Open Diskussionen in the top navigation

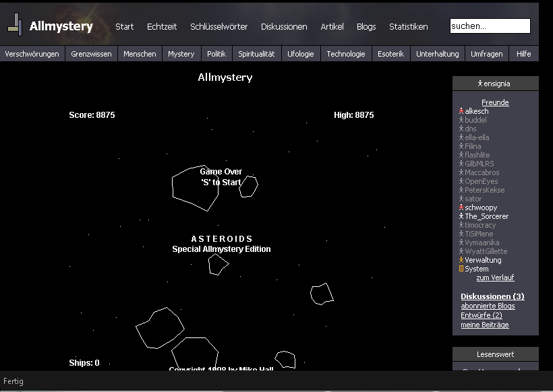pyautogui.click(x=284, y=26)
